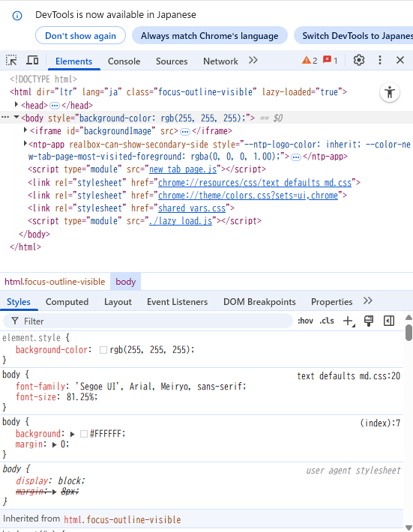Click Always match Chrome's language
Image resolution: width=413 pixels, height=532 pixels.
tap(210, 36)
